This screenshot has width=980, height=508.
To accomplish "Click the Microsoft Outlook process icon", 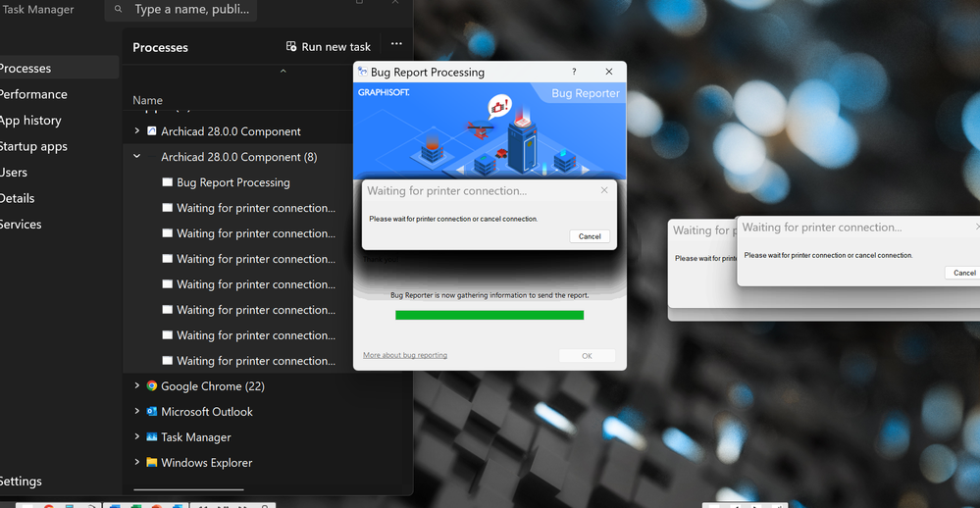I will coord(151,411).
